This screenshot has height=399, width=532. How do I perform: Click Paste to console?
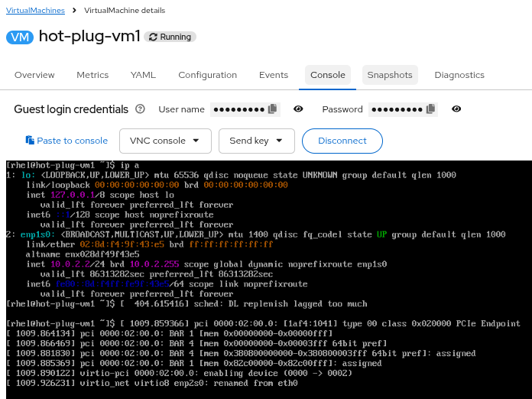tap(66, 141)
